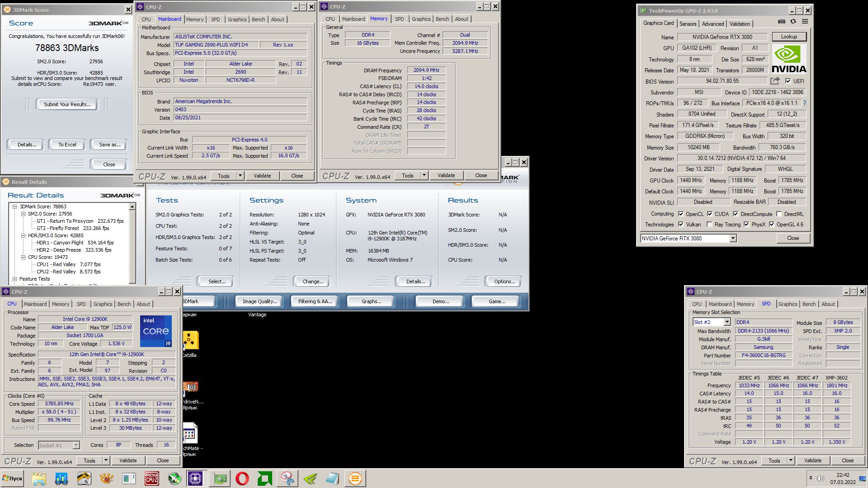Screen dimensions: 868x488
Task: Open Tools dropdown arrow in Mainboard CPU-Z window
Action: tap(240, 176)
